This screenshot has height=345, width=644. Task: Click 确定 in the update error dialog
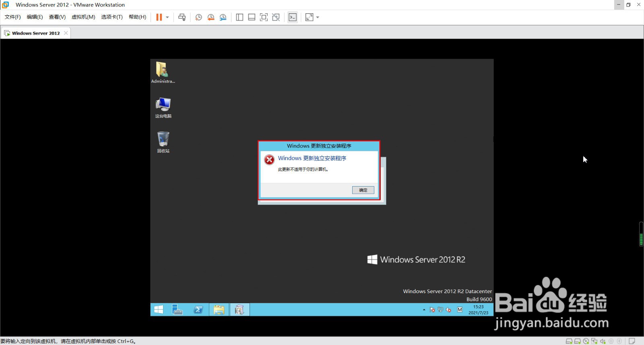click(363, 190)
